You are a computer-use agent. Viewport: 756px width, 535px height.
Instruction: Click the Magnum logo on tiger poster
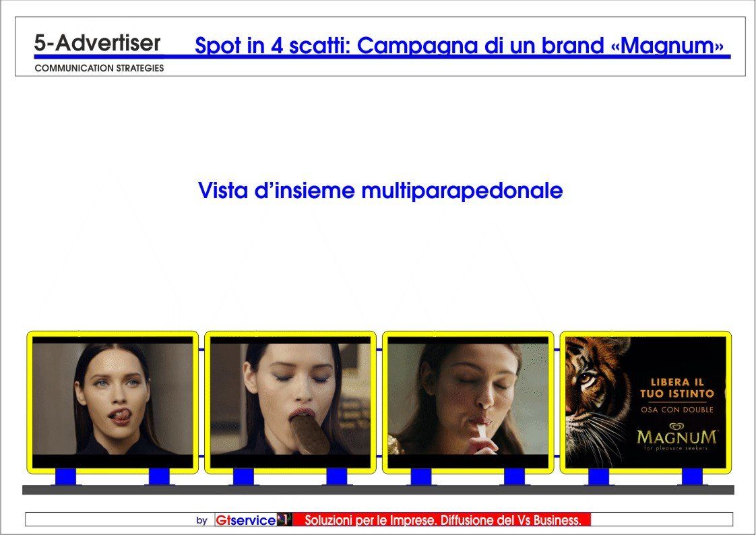click(x=676, y=434)
